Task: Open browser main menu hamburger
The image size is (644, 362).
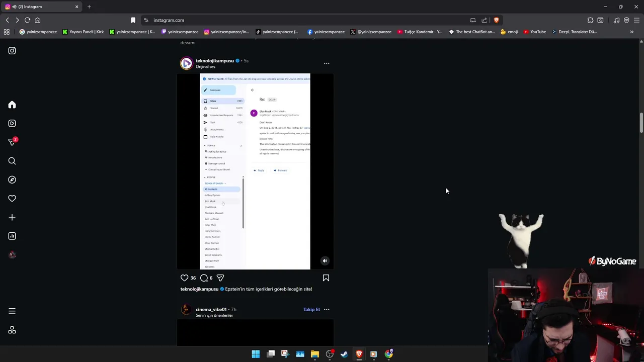Action: (636, 20)
